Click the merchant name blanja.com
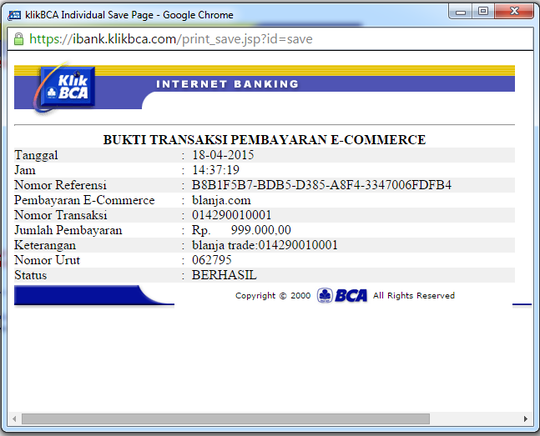Viewport: 540px width, 436px height. 221,200
